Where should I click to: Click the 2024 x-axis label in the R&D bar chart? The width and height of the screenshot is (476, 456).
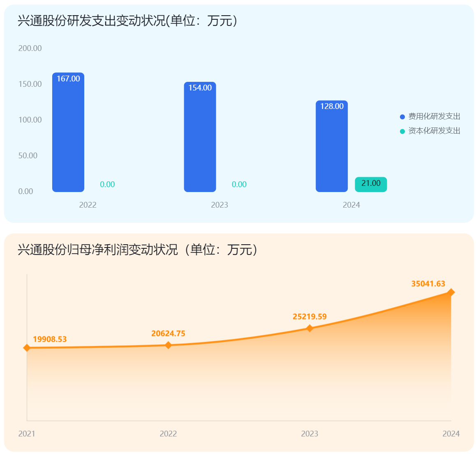(x=351, y=205)
